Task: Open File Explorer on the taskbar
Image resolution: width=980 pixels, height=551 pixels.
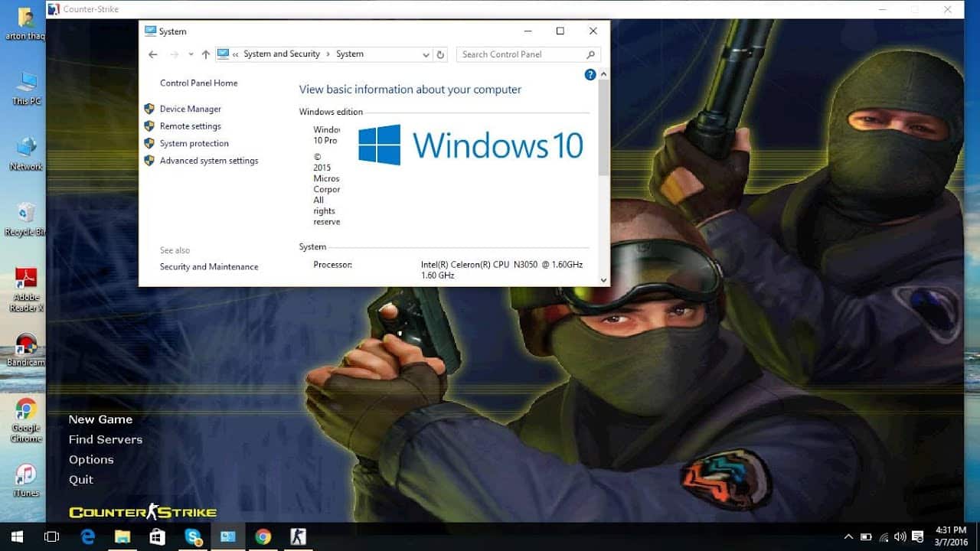Action: point(122,536)
